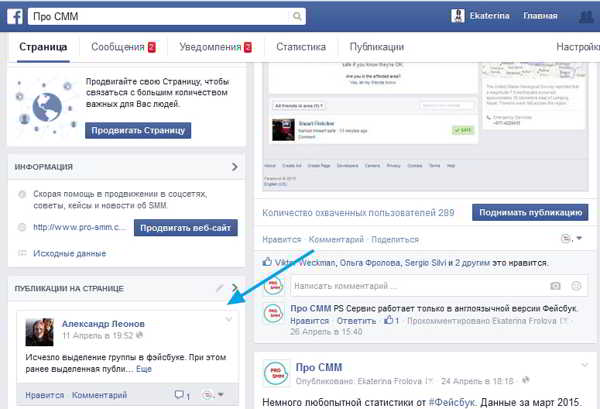The image size is (600, 409).
Task: Open the dropdown arrow on the Про СММ post
Action: tap(585, 365)
